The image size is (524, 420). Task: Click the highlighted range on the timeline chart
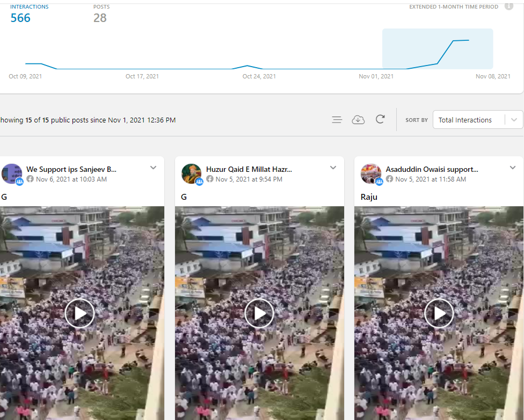[437, 48]
